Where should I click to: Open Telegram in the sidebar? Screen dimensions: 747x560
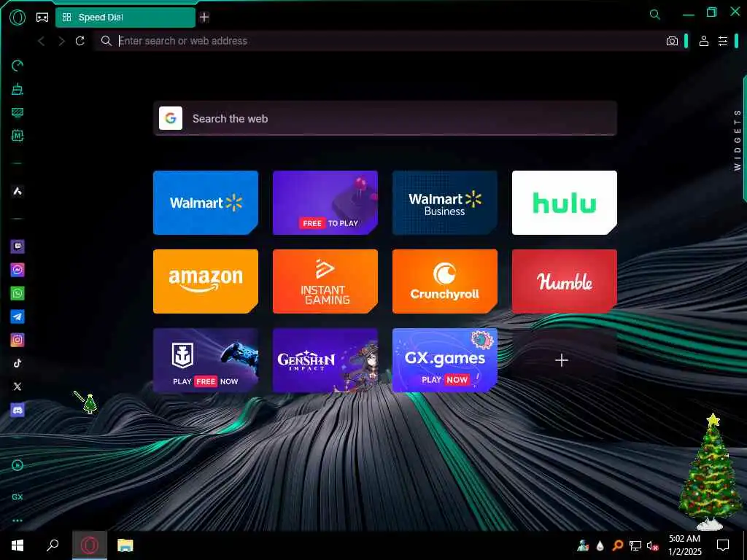coord(18,316)
